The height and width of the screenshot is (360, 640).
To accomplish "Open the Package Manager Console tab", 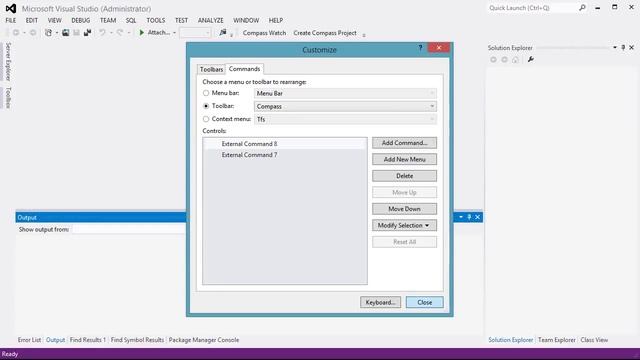I will [204, 340].
